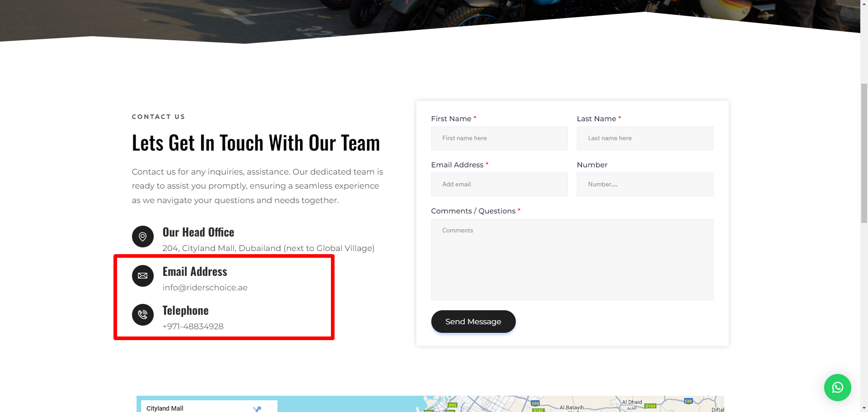Click the Cityland Mall title on the map card
The image size is (868, 412).
[165, 408]
